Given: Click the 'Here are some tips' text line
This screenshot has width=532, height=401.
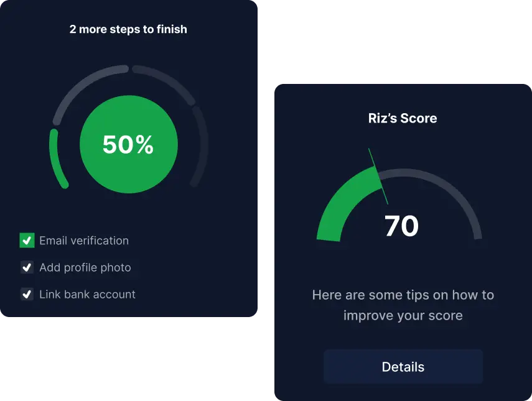Looking at the screenshot, I should (403, 295).
